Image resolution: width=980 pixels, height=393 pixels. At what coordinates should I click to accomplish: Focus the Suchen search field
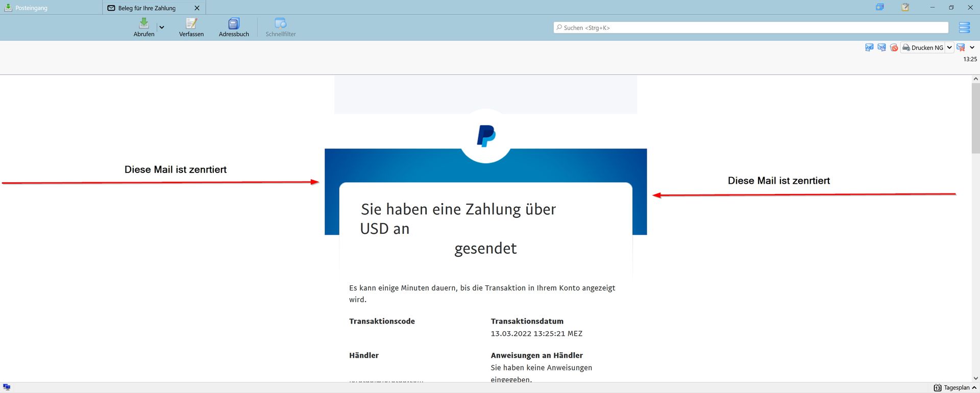[751, 28]
